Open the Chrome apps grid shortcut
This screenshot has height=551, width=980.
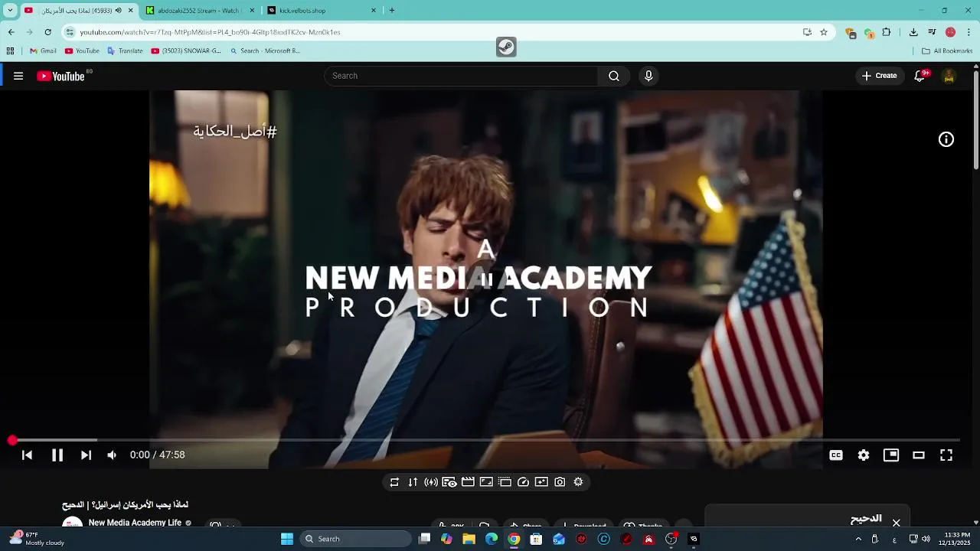pyautogui.click(x=10, y=51)
